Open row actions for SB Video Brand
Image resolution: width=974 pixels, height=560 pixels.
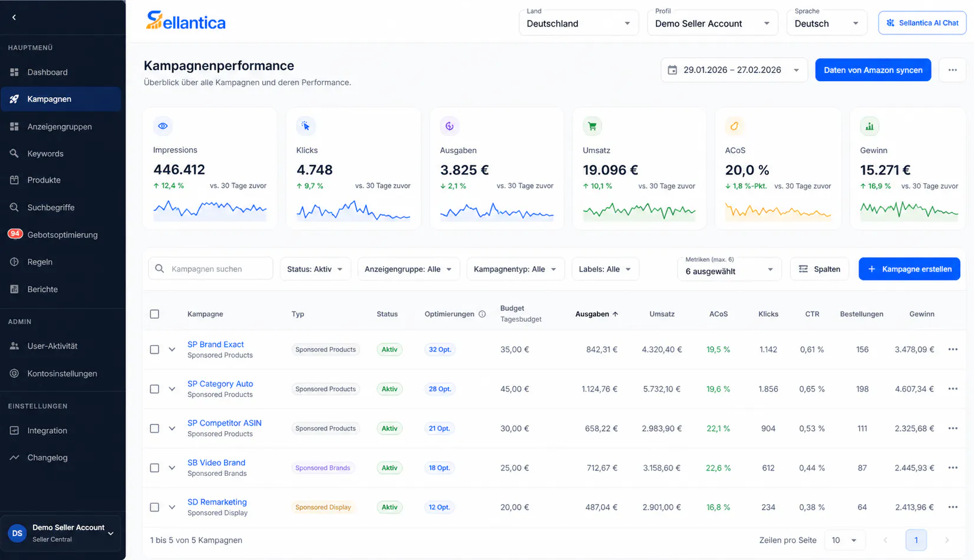953,468
